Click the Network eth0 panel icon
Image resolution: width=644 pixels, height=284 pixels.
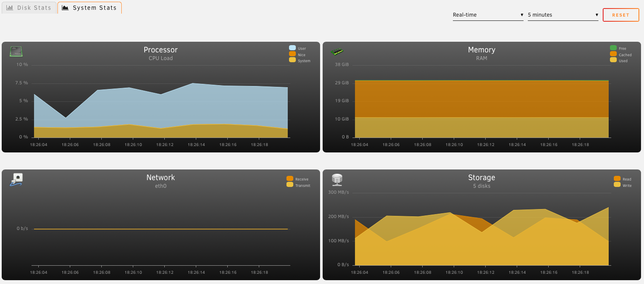coord(16,179)
